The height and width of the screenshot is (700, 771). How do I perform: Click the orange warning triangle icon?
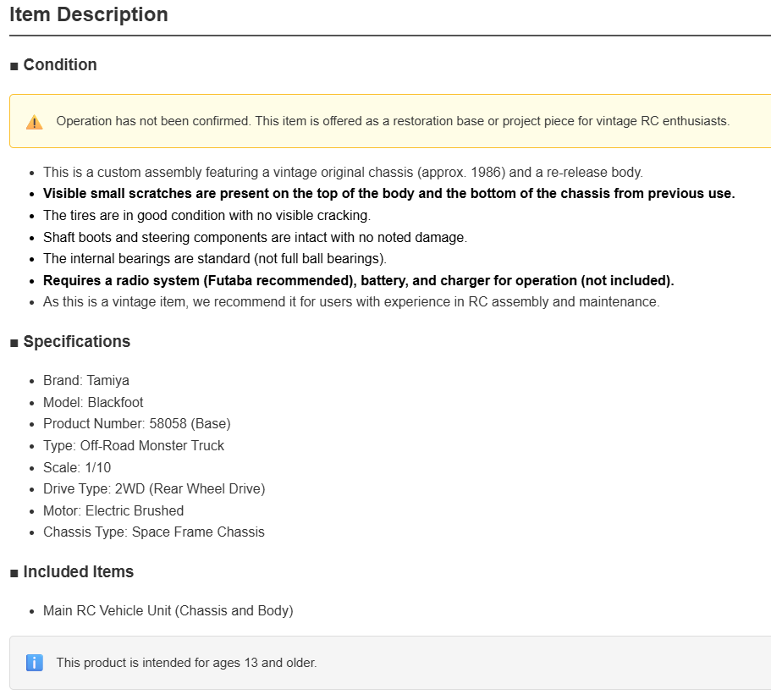[35, 122]
